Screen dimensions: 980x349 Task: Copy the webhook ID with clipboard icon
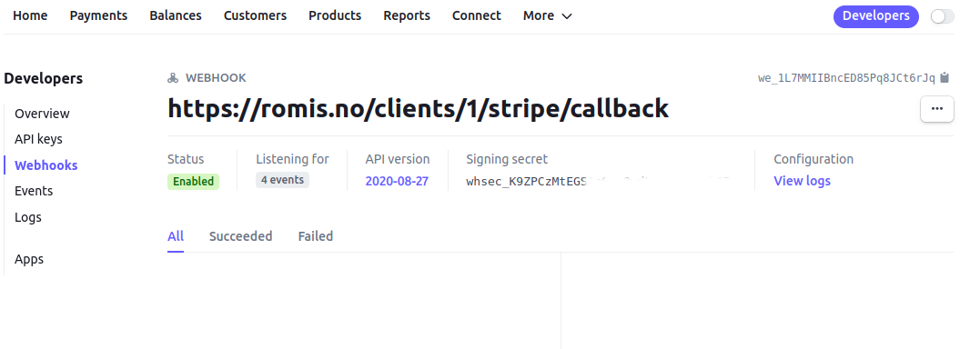(945, 78)
